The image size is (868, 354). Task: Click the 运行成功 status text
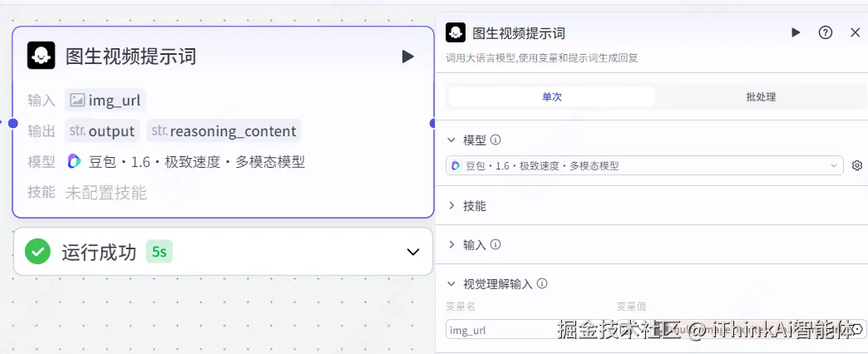[99, 253]
